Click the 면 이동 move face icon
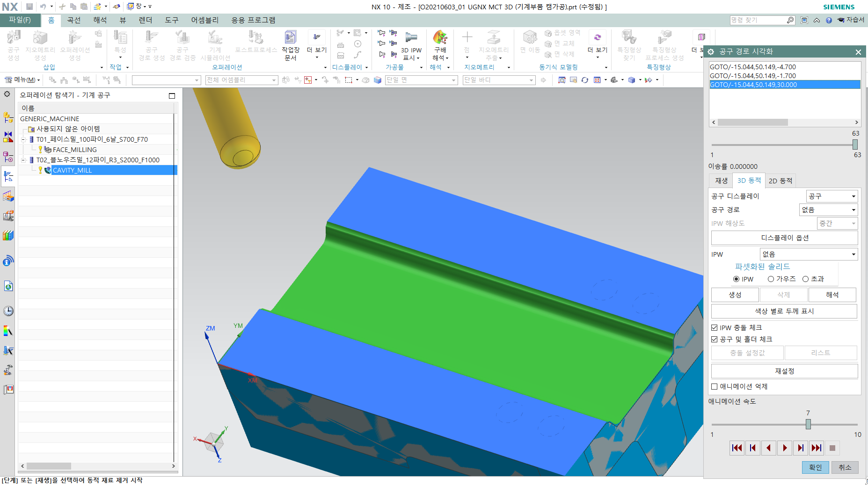 point(530,37)
